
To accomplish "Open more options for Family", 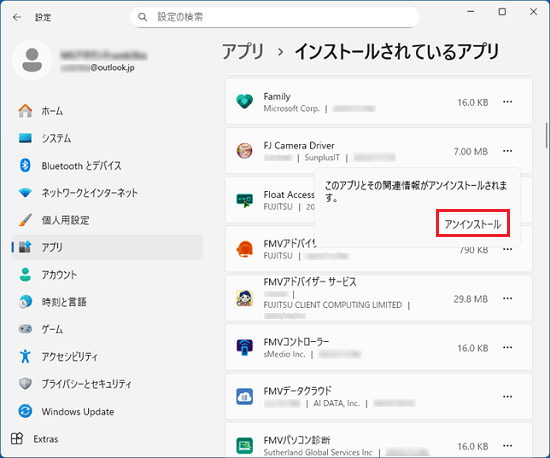I will coord(508,102).
